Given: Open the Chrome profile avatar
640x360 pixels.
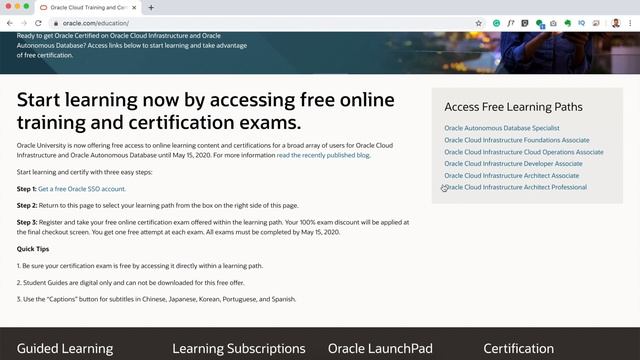Looking at the screenshot, I should coord(616,23).
